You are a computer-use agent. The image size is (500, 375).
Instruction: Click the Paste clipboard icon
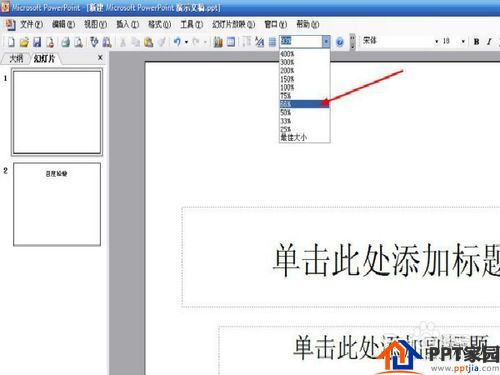coord(149,42)
